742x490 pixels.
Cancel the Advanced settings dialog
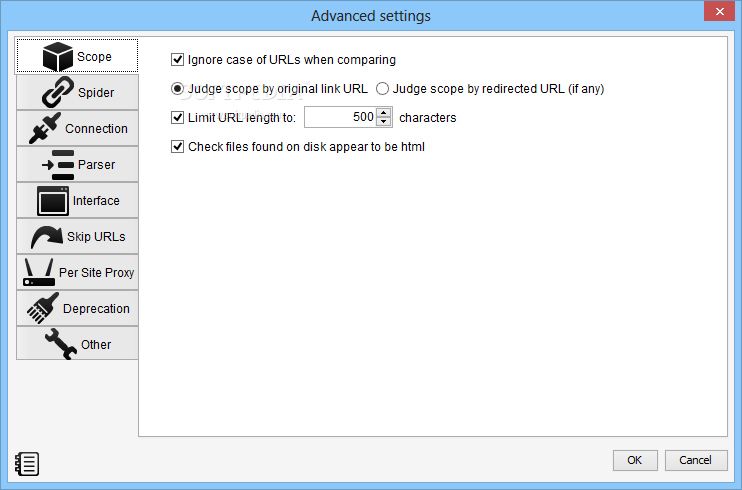tap(696, 460)
